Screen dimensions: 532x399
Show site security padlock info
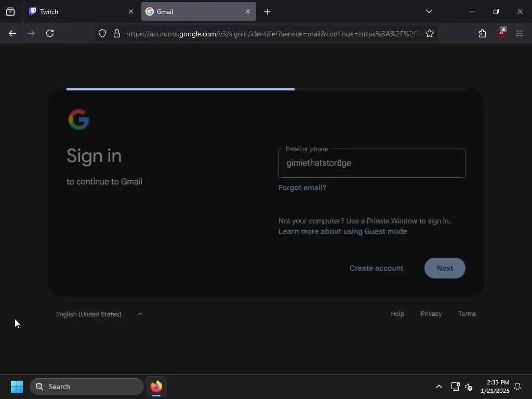[117, 33]
